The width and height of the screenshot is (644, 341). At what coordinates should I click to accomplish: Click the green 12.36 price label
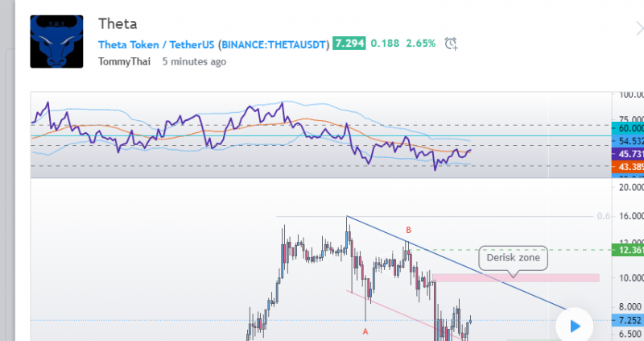click(x=628, y=250)
